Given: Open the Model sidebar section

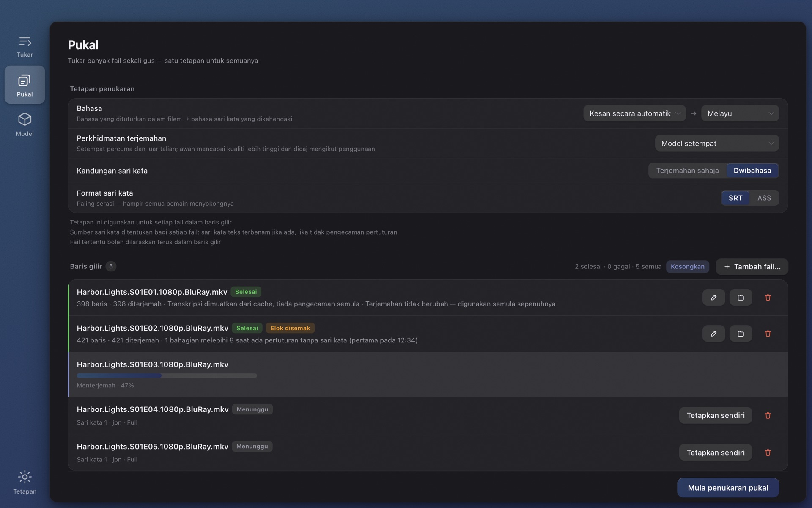Looking at the screenshot, I should coord(25,124).
